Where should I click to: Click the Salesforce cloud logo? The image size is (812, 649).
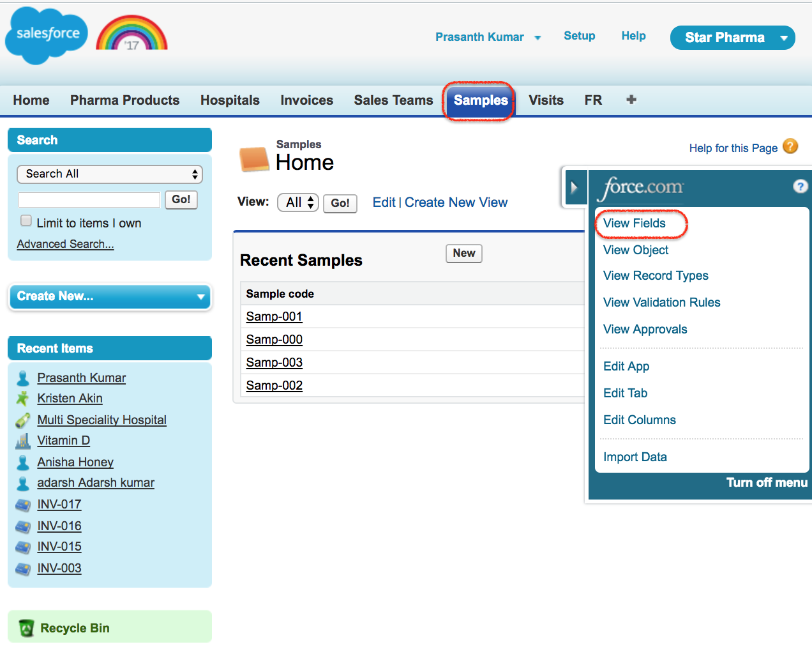coord(47,36)
